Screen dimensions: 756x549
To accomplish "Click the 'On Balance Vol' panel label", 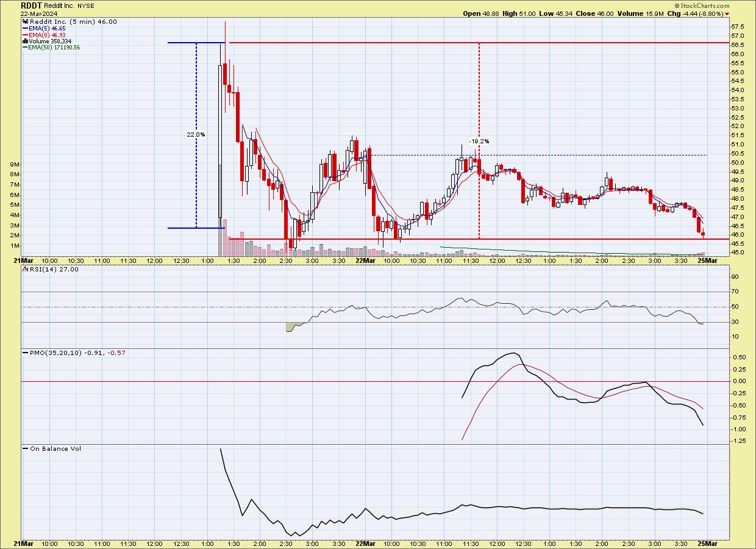I will pos(55,448).
